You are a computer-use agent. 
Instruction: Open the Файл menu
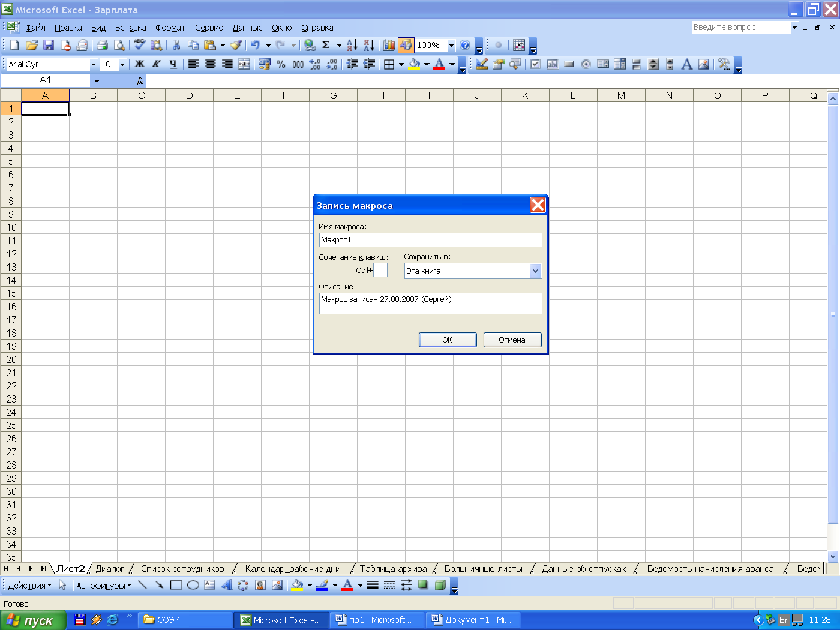35,28
